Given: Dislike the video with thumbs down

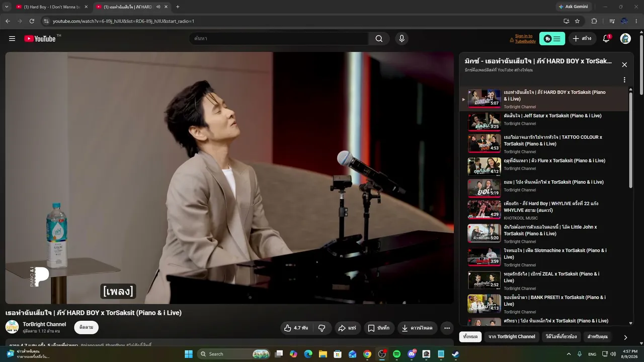Looking at the screenshot, I should point(322,328).
